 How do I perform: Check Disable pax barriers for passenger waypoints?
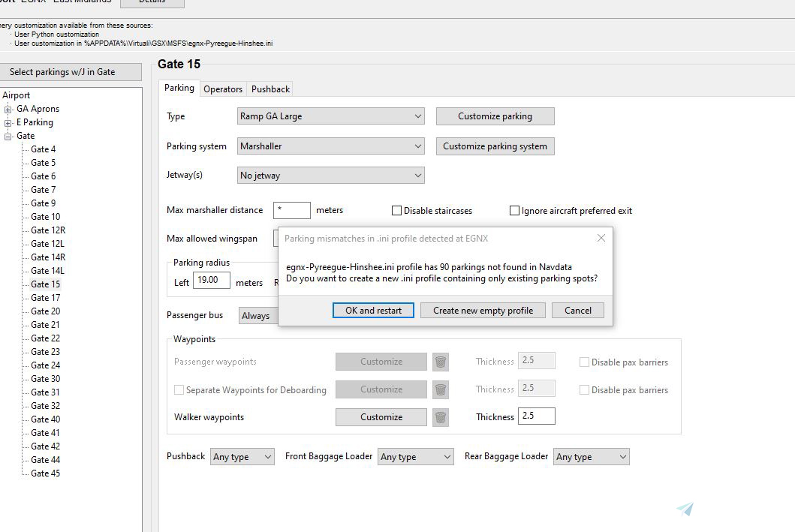pos(584,362)
